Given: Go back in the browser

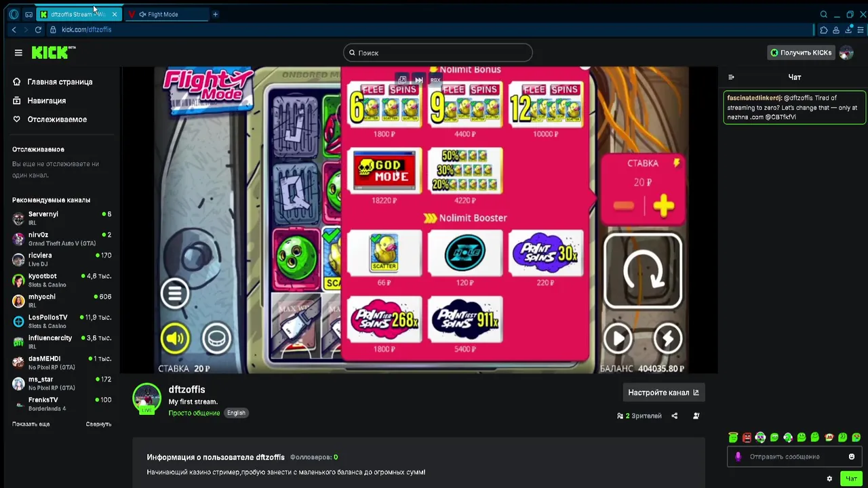Looking at the screenshot, I should click(14, 30).
